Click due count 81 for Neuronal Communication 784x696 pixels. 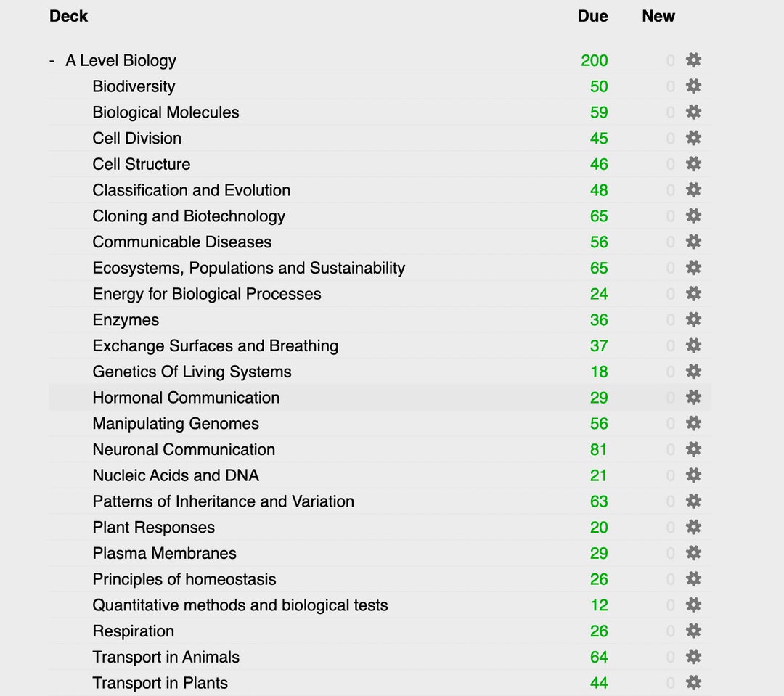pos(598,449)
